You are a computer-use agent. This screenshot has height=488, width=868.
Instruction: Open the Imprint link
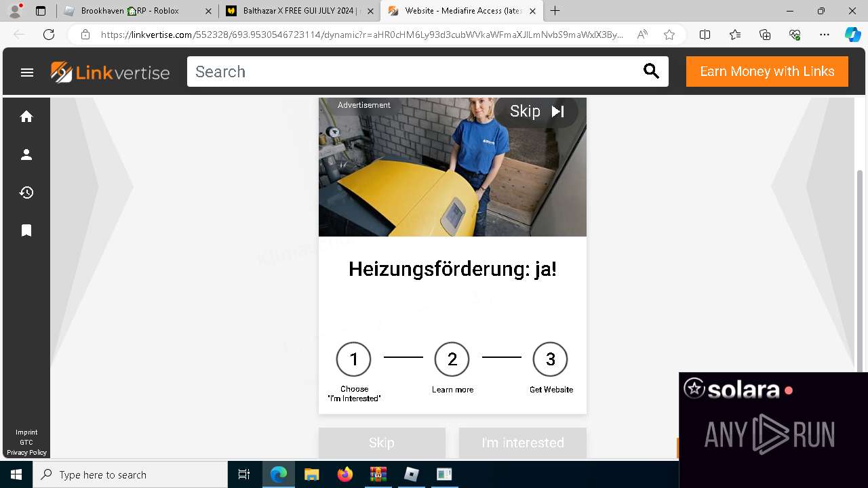pyautogui.click(x=27, y=432)
